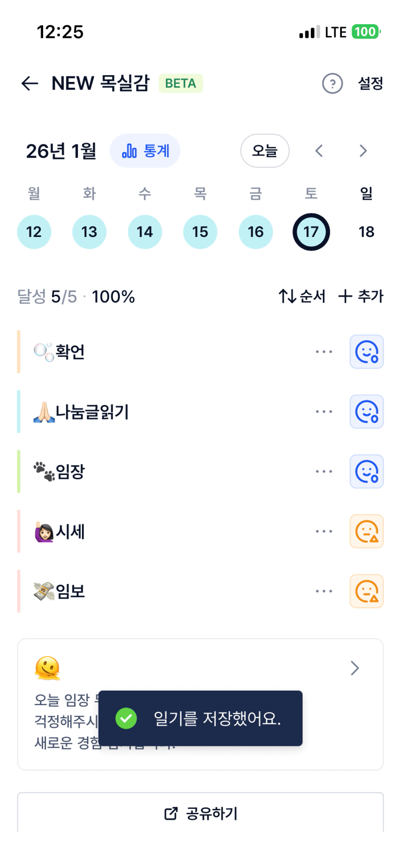Open the 통계 statistics chart
This screenshot has height=868, width=401.
point(145,151)
